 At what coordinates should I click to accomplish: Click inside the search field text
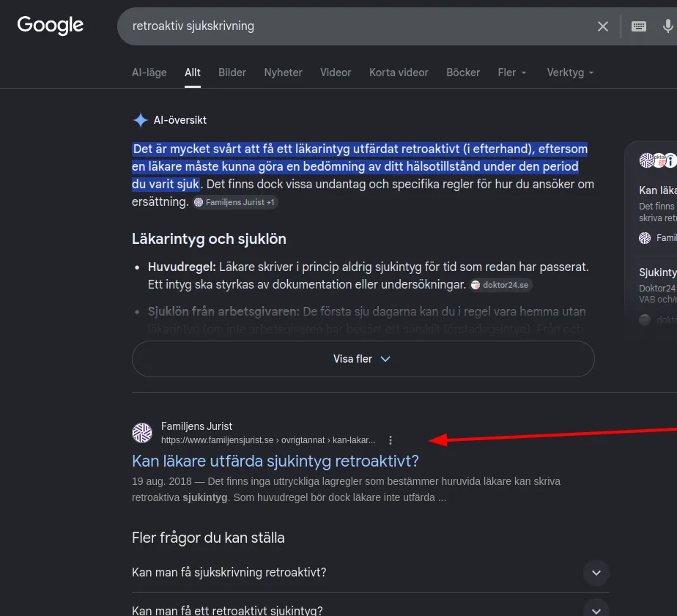tap(193, 26)
